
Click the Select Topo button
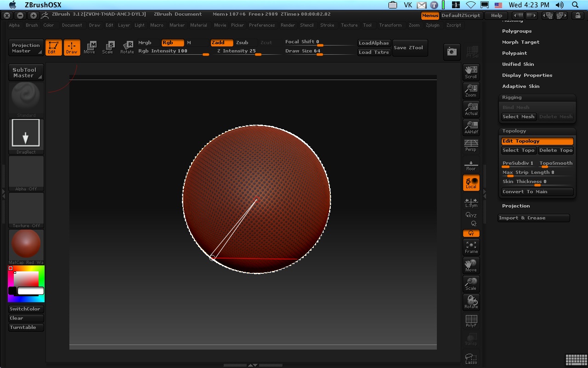point(519,150)
